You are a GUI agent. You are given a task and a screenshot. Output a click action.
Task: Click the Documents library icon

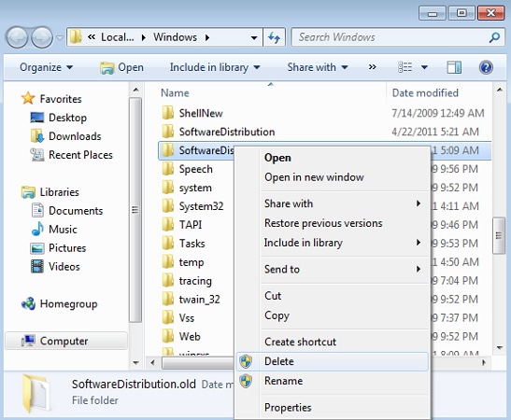tap(37, 210)
